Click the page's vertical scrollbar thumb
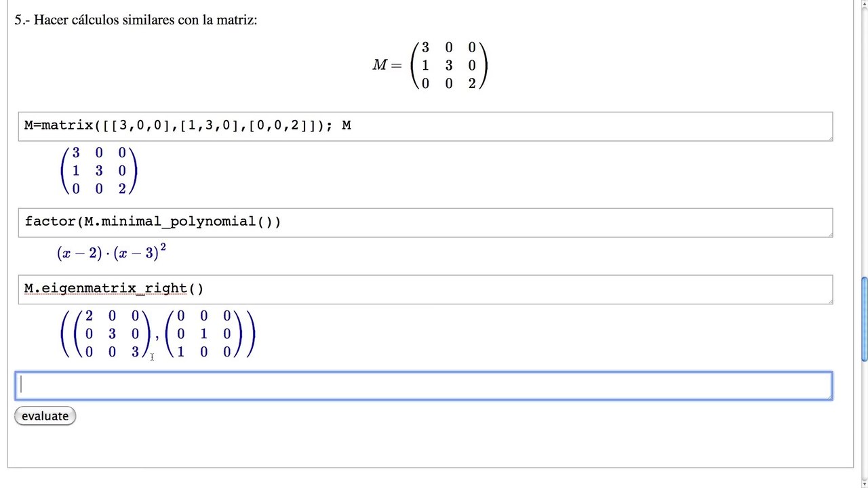 (864, 319)
